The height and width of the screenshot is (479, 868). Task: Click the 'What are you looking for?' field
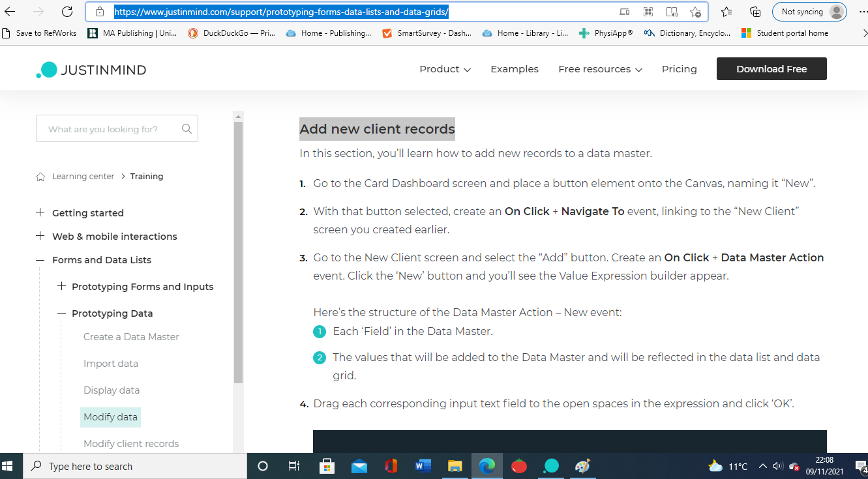pos(108,129)
